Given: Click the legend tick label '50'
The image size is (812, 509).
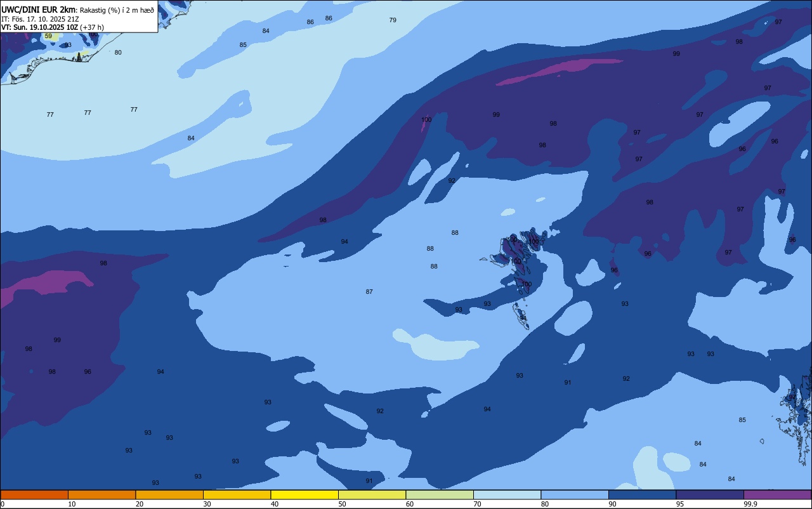Looking at the screenshot, I should [x=343, y=504].
